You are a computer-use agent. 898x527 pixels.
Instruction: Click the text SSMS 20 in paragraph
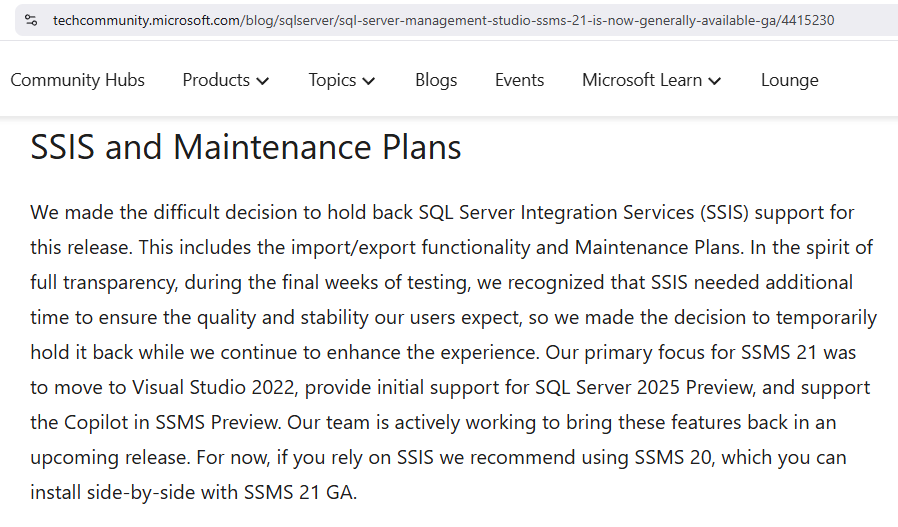coord(673,458)
